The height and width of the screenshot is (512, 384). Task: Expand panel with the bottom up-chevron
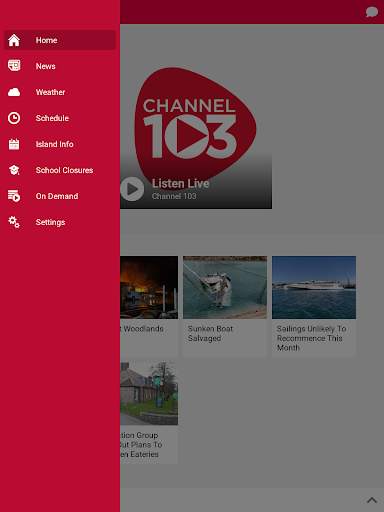[372, 500]
